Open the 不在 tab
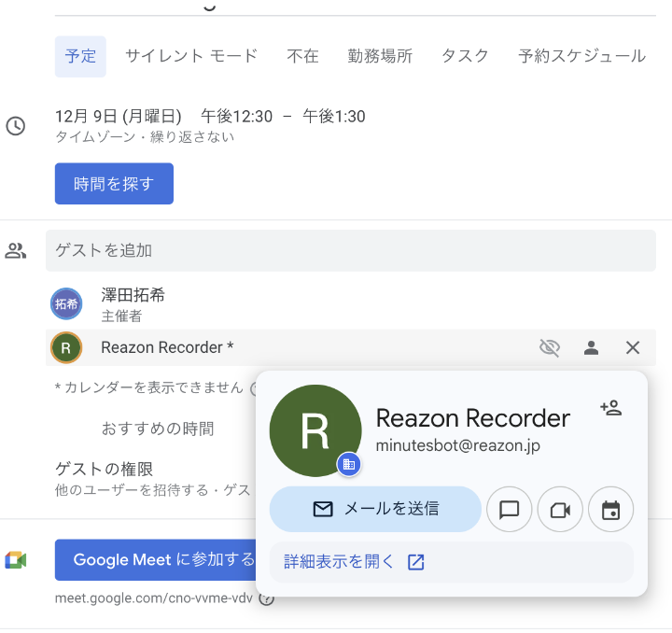The image size is (672, 633). pos(302,56)
